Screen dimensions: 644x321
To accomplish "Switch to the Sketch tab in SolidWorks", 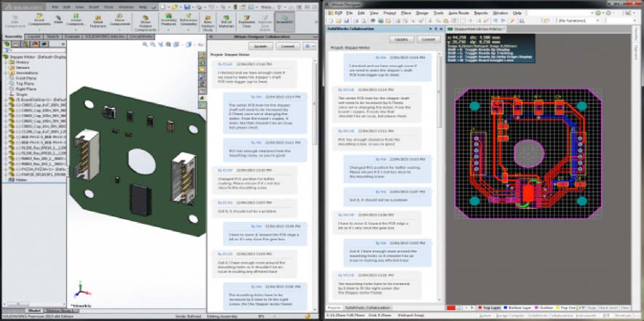I will point(52,36).
